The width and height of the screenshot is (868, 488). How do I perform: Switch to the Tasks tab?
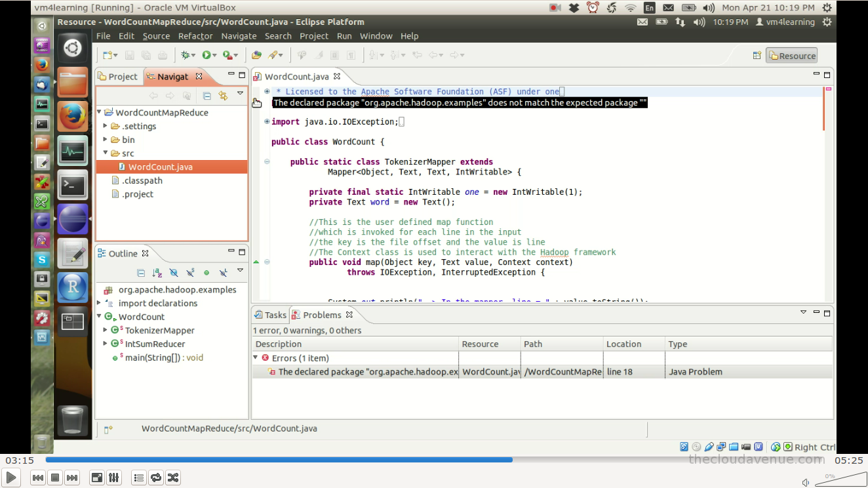271,315
